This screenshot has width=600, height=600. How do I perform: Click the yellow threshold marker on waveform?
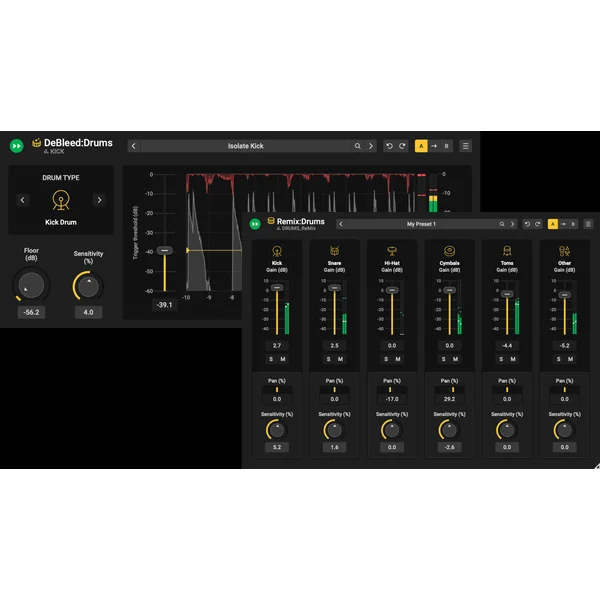click(188, 250)
